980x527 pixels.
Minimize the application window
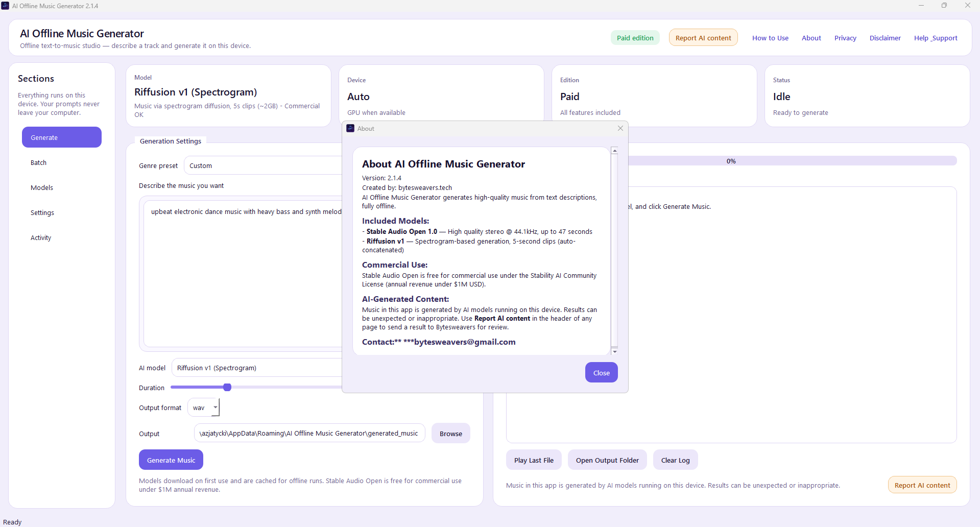click(921, 6)
